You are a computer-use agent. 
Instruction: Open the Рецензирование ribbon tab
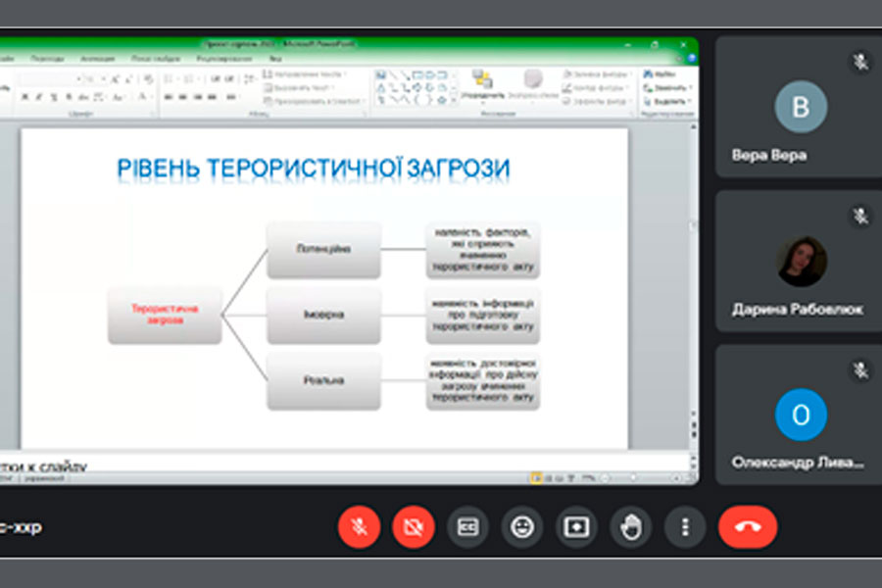click(223, 59)
